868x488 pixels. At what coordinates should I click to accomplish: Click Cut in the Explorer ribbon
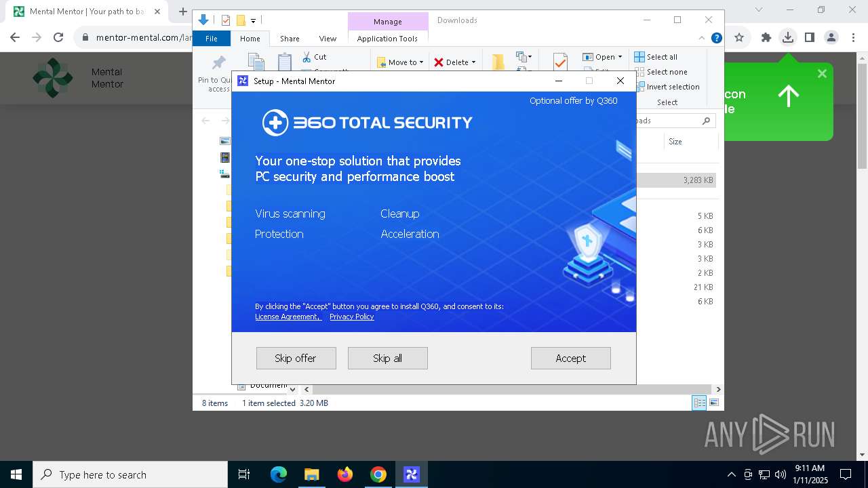314,57
